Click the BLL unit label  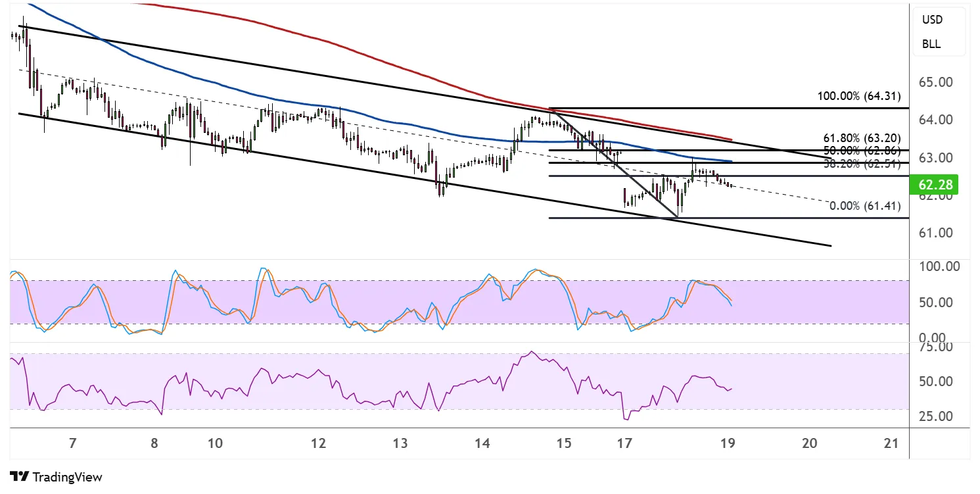pos(931,45)
